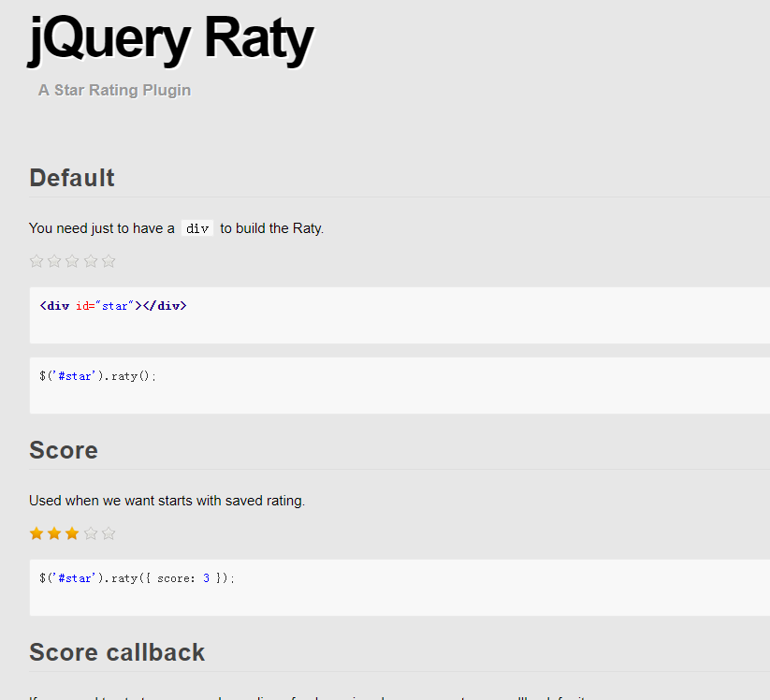Rate five stars in the Default demo
Screen dimensions: 770x700
[x=109, y=261]
